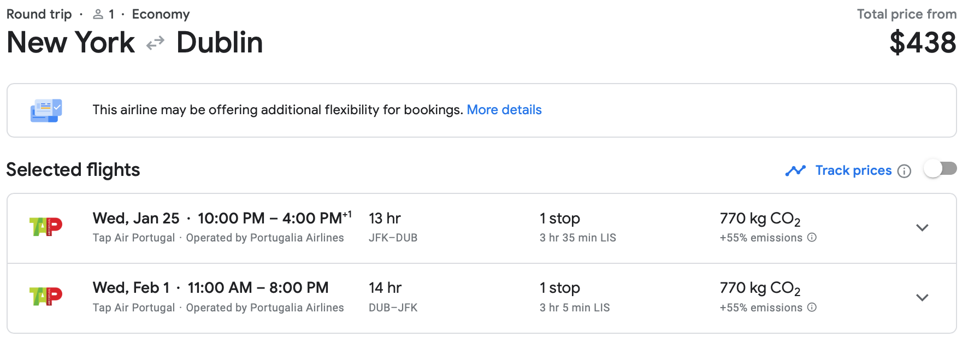Click the round-trip arrows between New York and Dublin
Screen dimensions: 980x354
[156, 43]
